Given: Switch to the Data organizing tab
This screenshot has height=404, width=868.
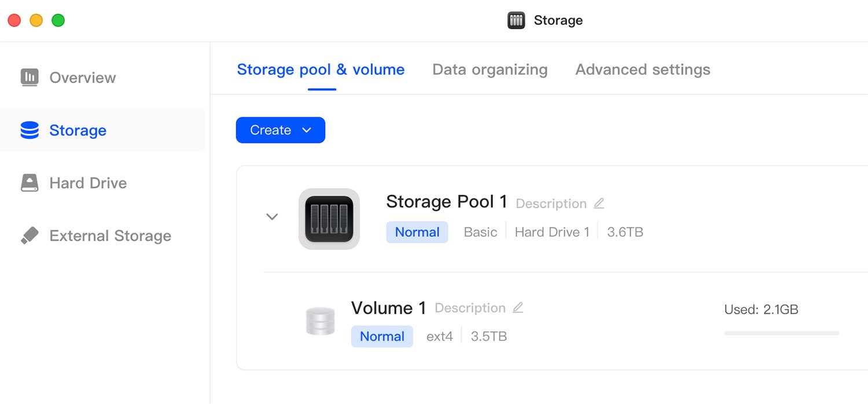Looking at the screenshot, I should 490,69.
